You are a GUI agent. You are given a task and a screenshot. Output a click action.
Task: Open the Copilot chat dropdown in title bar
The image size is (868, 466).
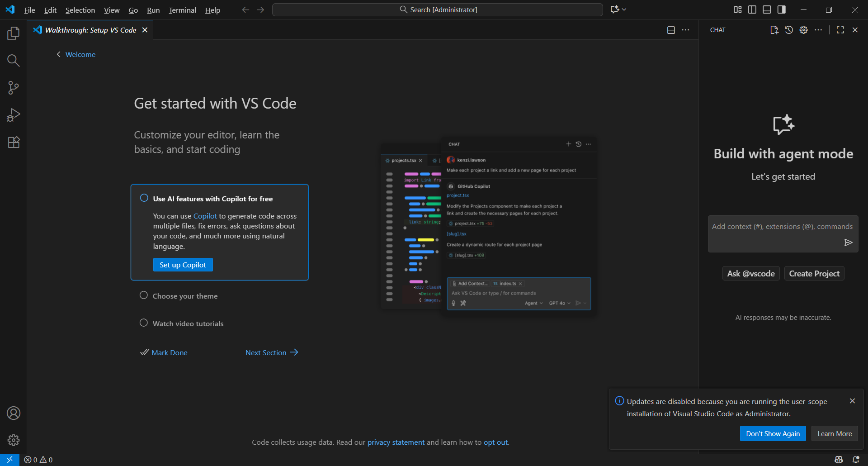618,10
